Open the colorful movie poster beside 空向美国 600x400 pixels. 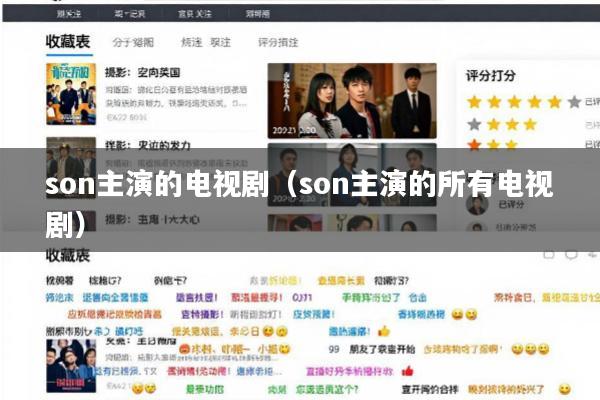tap(71, 94)
